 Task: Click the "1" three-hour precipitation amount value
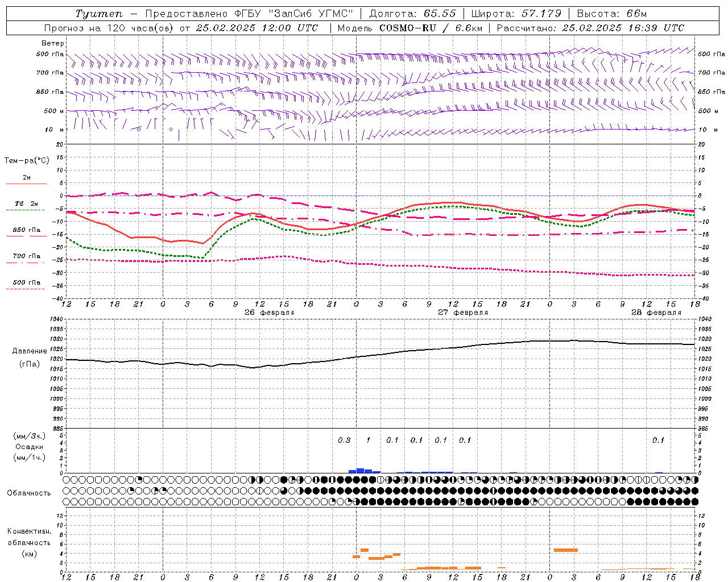coord(369,440)
